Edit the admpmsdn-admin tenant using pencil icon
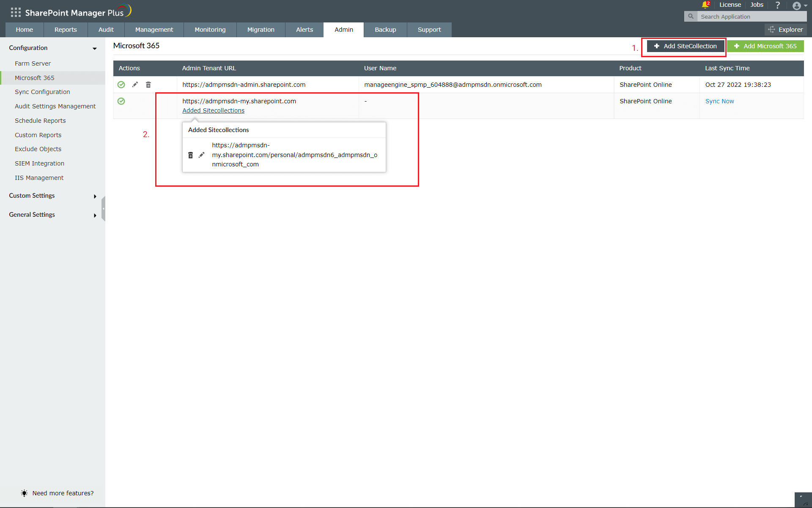The image size is (812, 508). (x=134, y=84)
